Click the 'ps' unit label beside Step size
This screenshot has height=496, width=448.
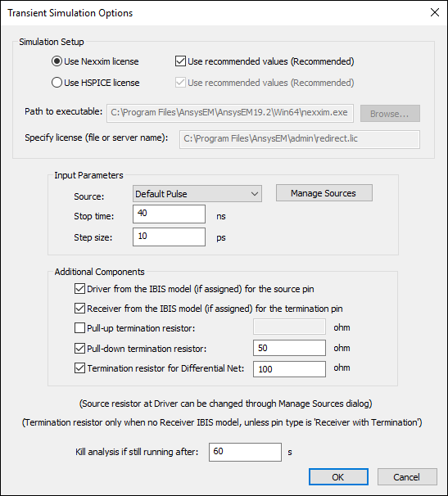pyautogui.click(x=221, y=237)
